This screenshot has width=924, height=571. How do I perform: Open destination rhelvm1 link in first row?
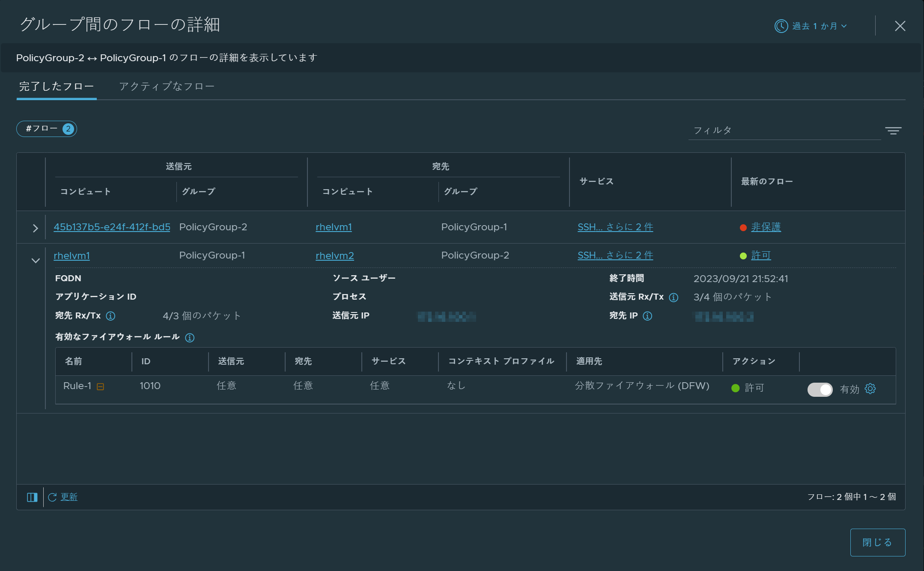(x=334, y=227)
